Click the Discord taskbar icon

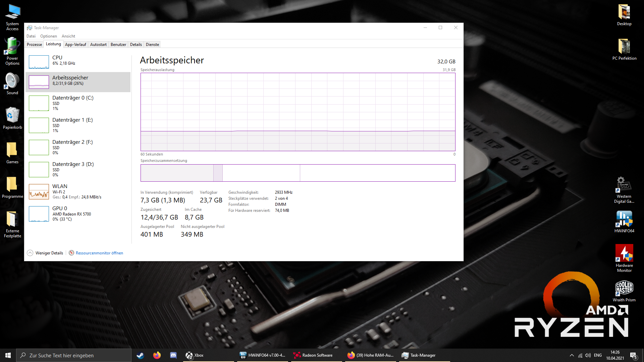pyautogui.click(x=173, y=355)
